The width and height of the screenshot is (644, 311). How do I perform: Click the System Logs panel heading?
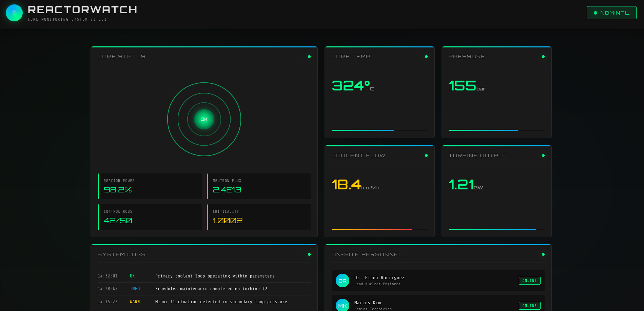point(121,254)
